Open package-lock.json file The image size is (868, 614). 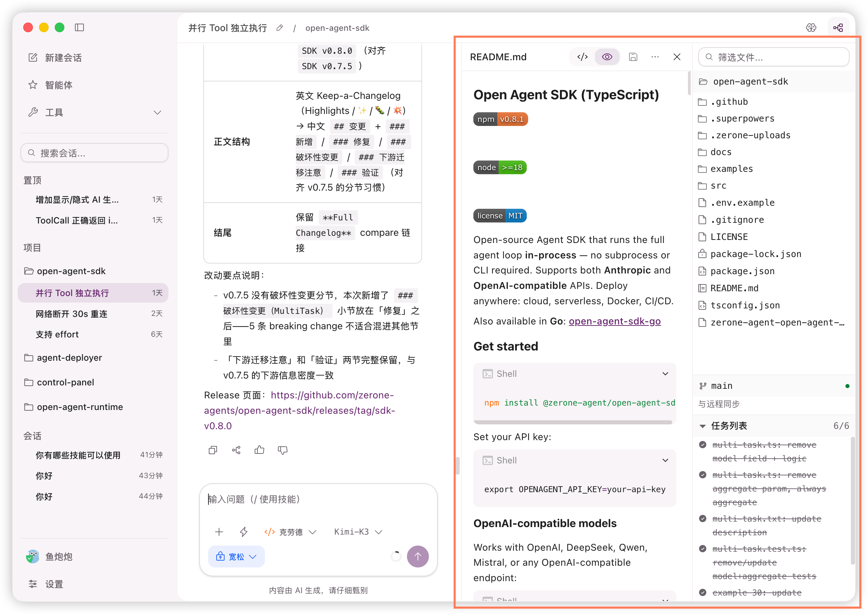[750, 254]
